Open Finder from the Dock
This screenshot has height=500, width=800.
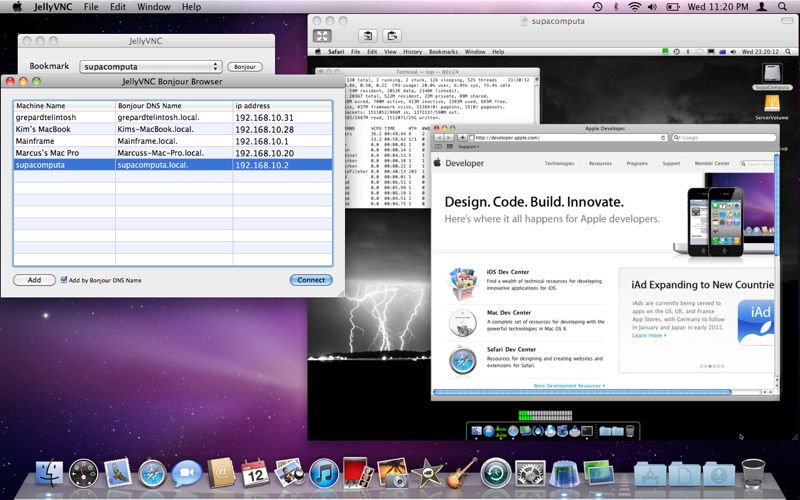pyautogui.click(x=49, y=472)
